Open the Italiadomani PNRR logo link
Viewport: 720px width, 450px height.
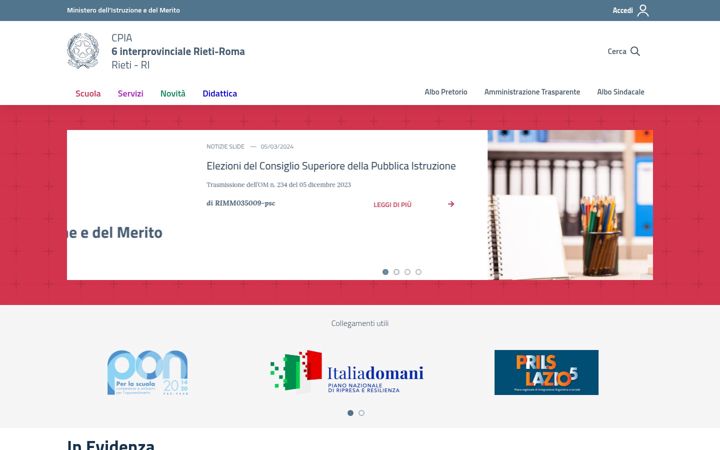[x=347, y=372]
